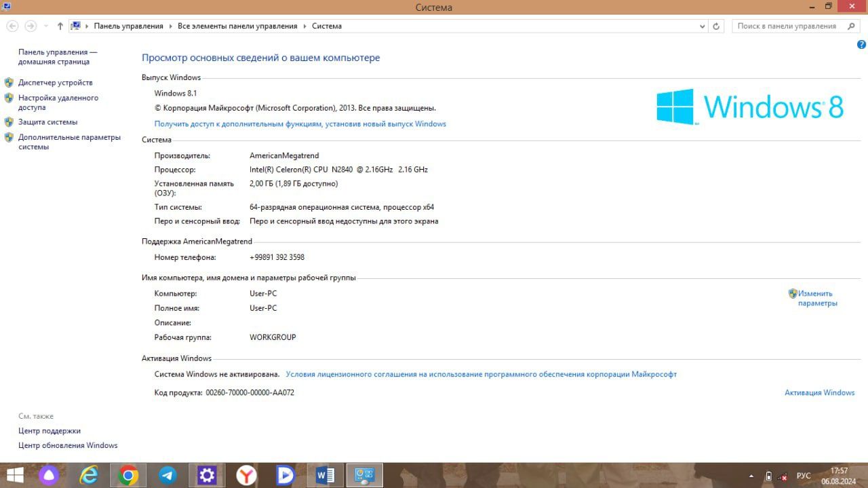This screenshot has width=868, height=488.
Task: Click the battery status tray icon
Action: pyautogui.click(x=768, y=476)
